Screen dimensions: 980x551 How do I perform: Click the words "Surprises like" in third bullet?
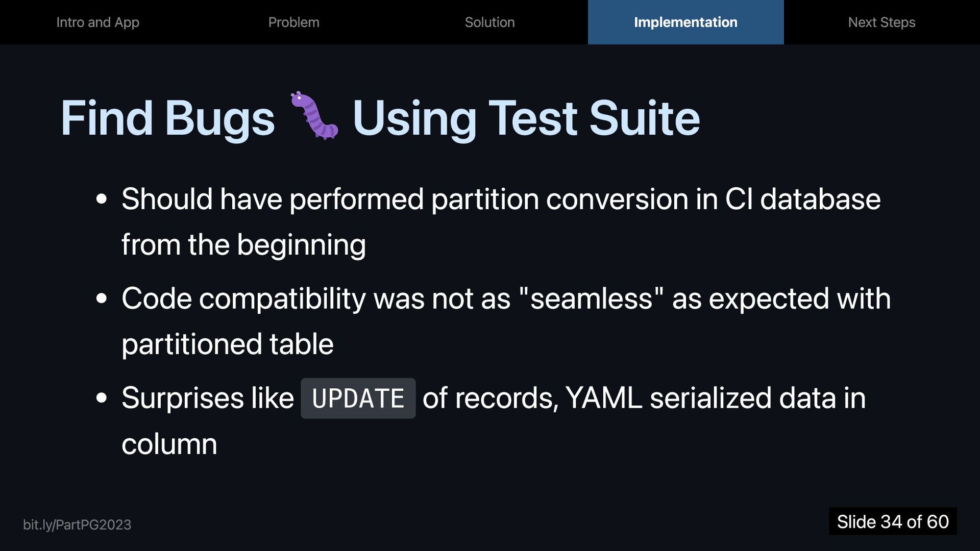pos(208,398)
